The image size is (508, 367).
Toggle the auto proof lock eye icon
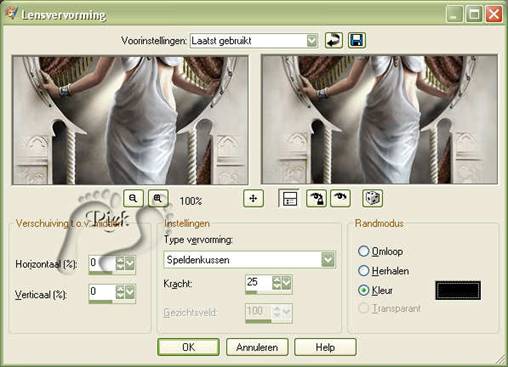316,199
